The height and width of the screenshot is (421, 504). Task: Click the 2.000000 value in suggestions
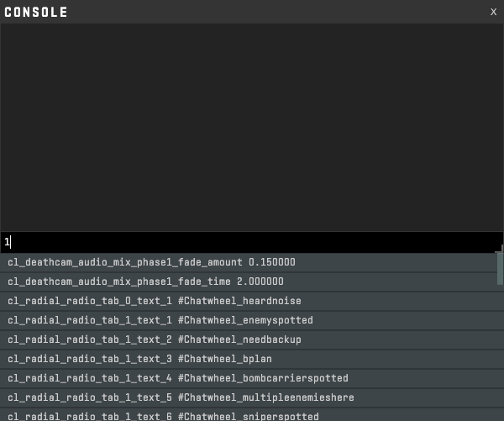(260, 282)
